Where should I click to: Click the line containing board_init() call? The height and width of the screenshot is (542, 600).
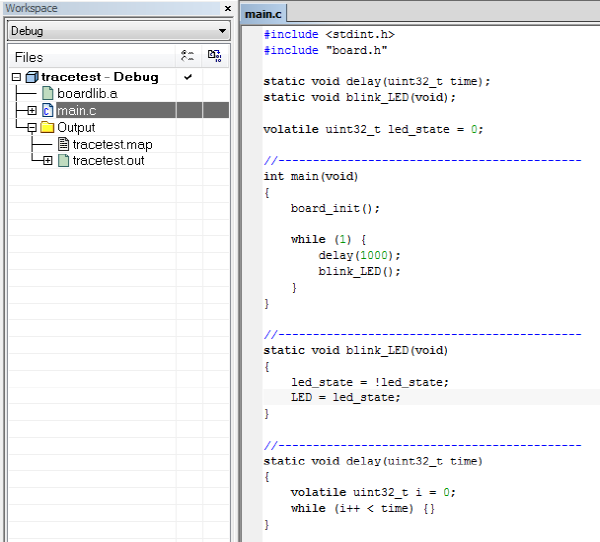[336, 208]
